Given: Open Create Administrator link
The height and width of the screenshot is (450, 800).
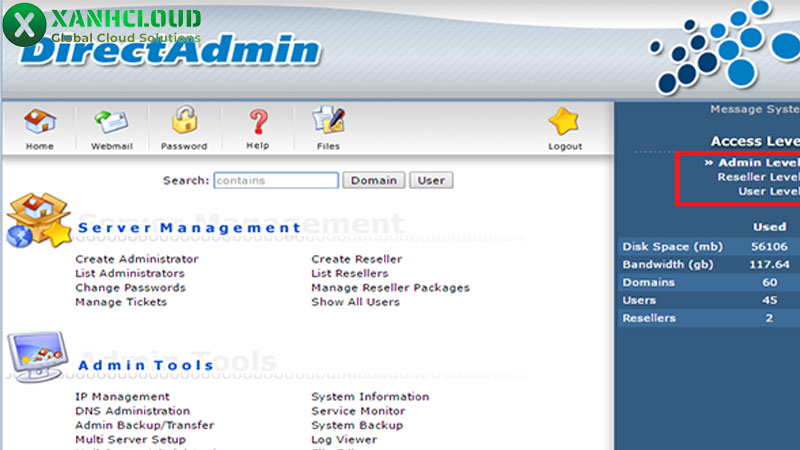Looking at the screenshot, I should pos(137,259).
